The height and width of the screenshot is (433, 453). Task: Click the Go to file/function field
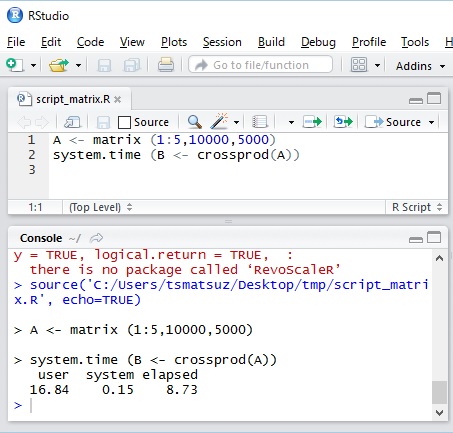click(260, 65)
